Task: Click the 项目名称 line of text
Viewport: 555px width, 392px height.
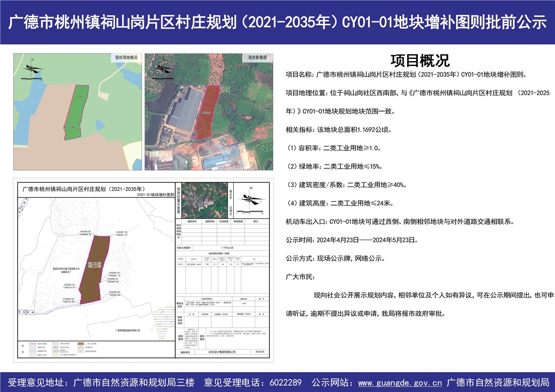Action: click(x=406, y=75)
